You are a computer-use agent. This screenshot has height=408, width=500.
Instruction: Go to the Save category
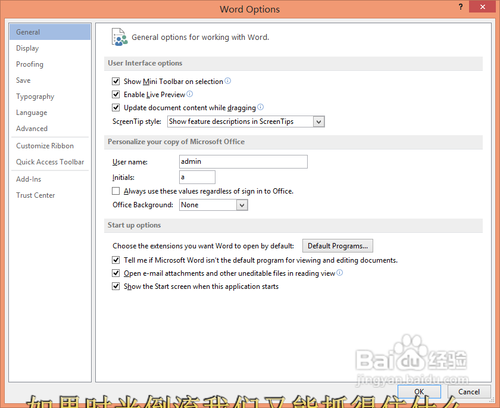tap(50, 80)
